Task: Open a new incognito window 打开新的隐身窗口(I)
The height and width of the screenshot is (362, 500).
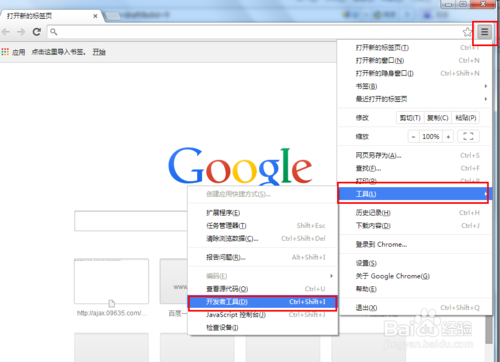Action: pyautogui.click(x=415, y=73)
